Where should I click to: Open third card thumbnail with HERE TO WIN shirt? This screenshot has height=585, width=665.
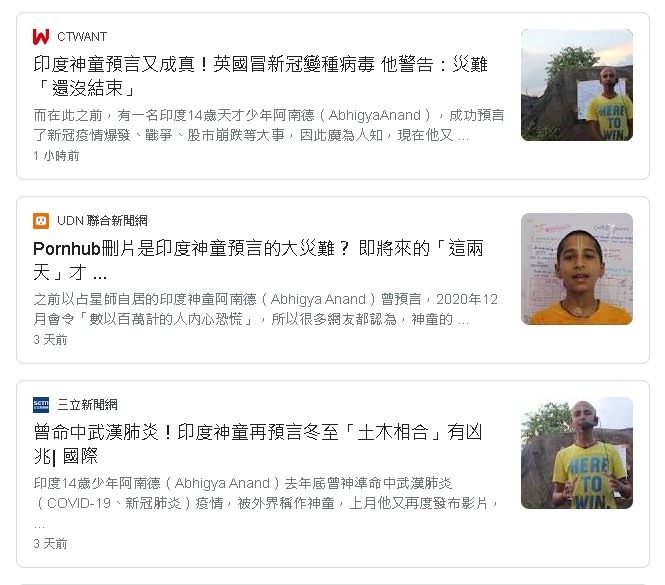click(x=577, y=453)
